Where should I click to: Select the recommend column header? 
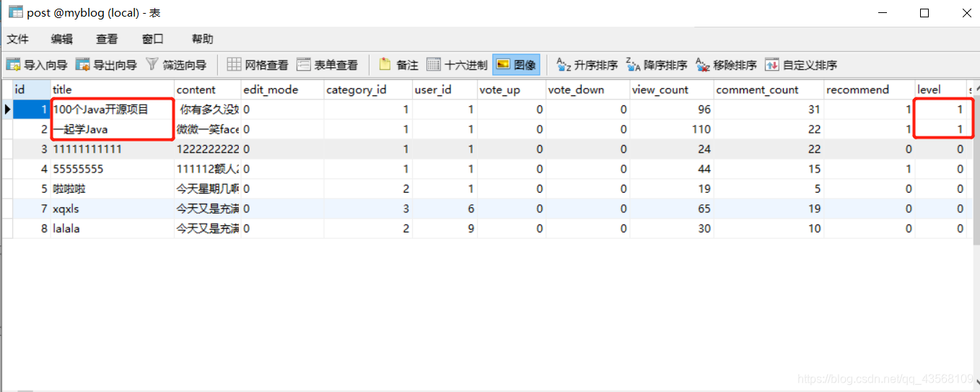[869, 90]
